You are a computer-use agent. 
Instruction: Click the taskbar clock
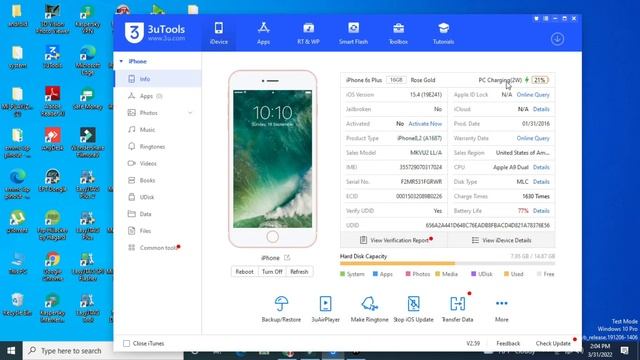(x=600, y=350)
